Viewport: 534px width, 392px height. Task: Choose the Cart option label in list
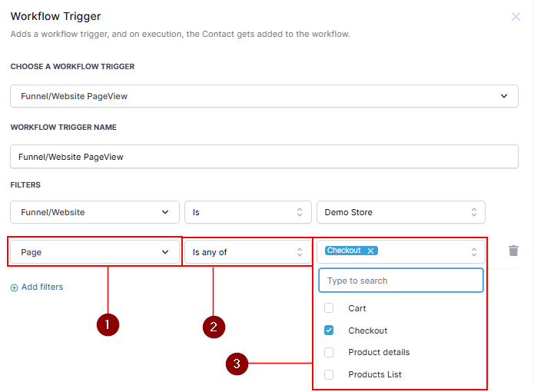pyautogui.click(x=357, y=308)
